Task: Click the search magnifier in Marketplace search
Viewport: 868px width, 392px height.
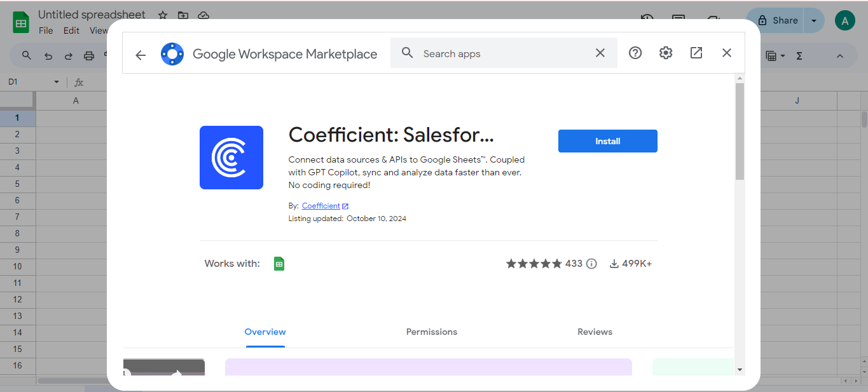Action: 408,53
